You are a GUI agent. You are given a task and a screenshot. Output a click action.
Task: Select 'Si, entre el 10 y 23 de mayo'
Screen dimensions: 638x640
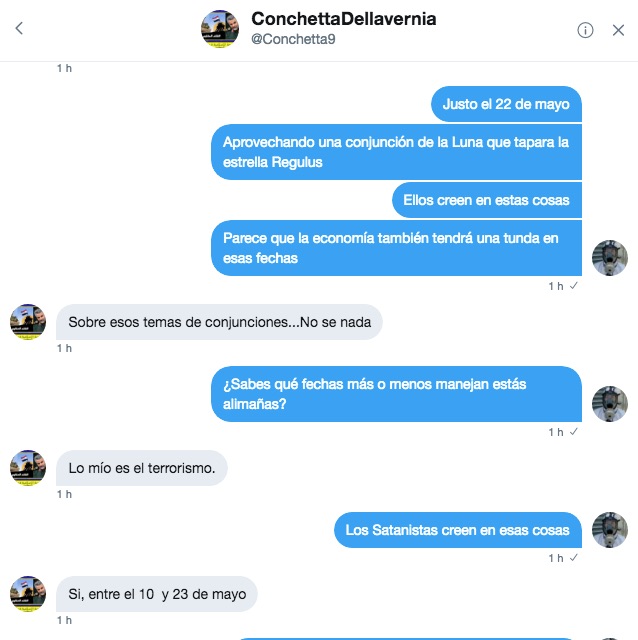click(x=157, y=594)
